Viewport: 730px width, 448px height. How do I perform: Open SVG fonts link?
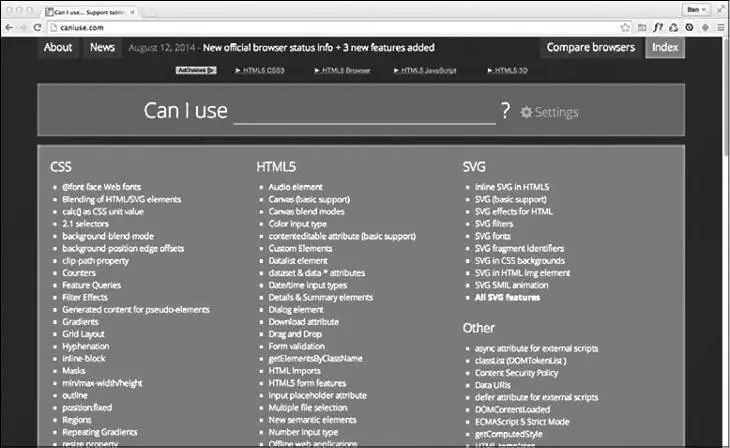point(493,236)
